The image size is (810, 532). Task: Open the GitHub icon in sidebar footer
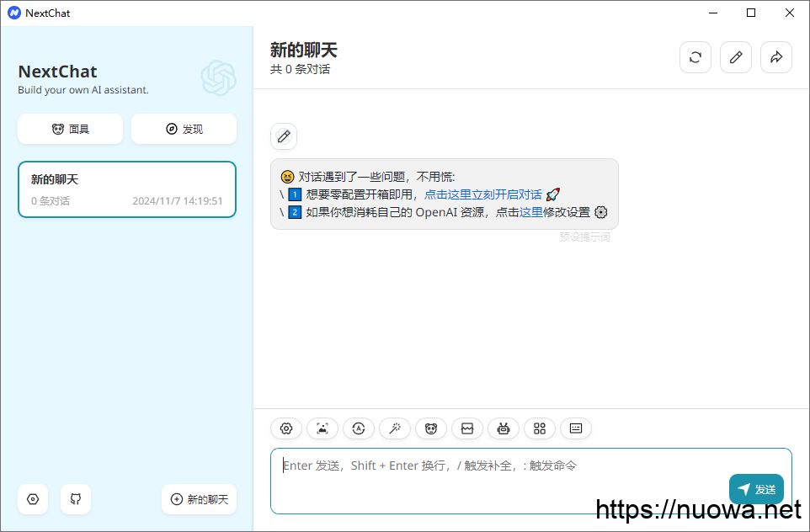[x=76, y=499]
